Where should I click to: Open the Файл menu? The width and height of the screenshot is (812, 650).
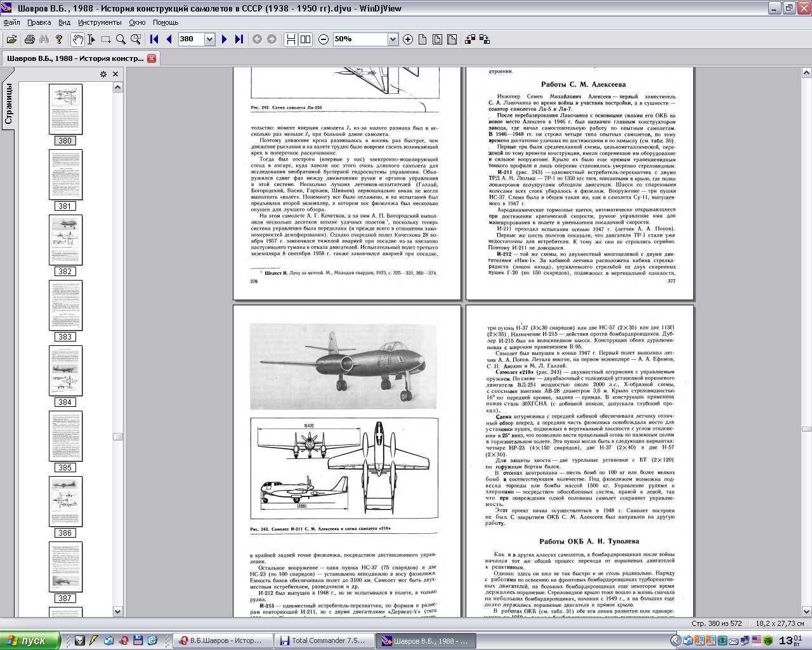[x=11, y=22]
